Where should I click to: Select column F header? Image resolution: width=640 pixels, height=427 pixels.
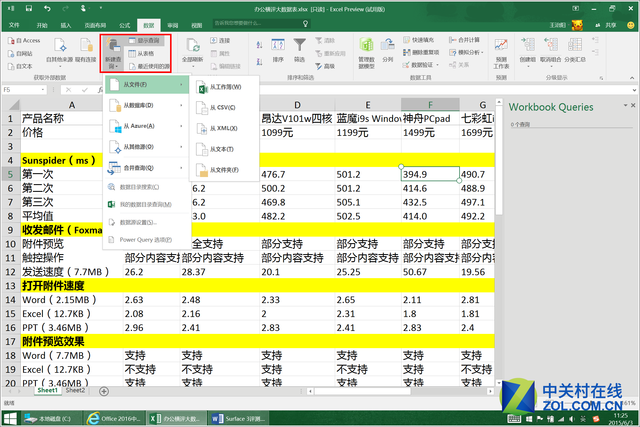[x=430, y=105]
